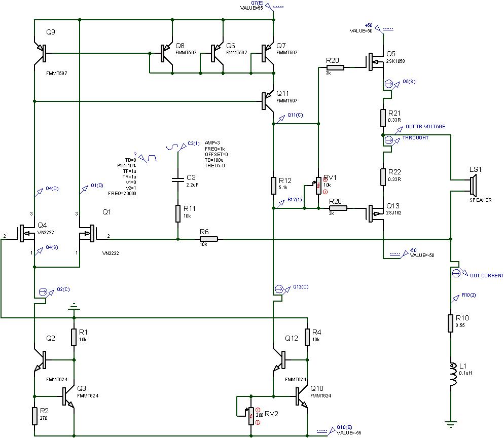Image resolution: width=504 pixels, height=438 pixels.
Task: Click the Q2(C) current probe
Action: point(47,292)
